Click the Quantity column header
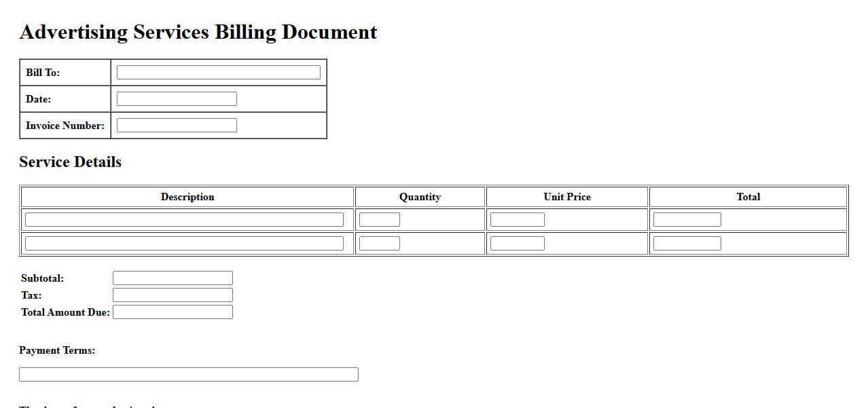The width and height of the screenshot is (868, 408). pos(420,197)
